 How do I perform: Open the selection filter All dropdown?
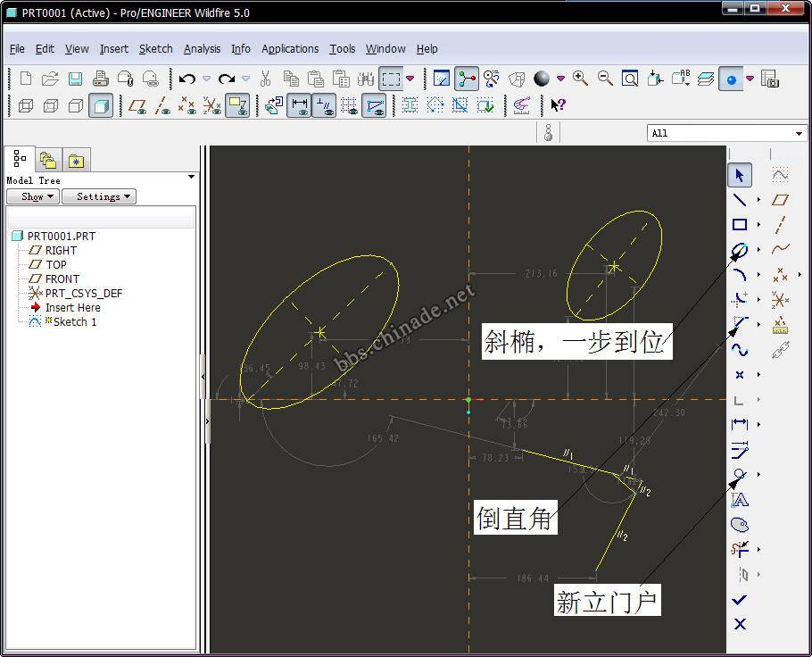coord(726,133)
